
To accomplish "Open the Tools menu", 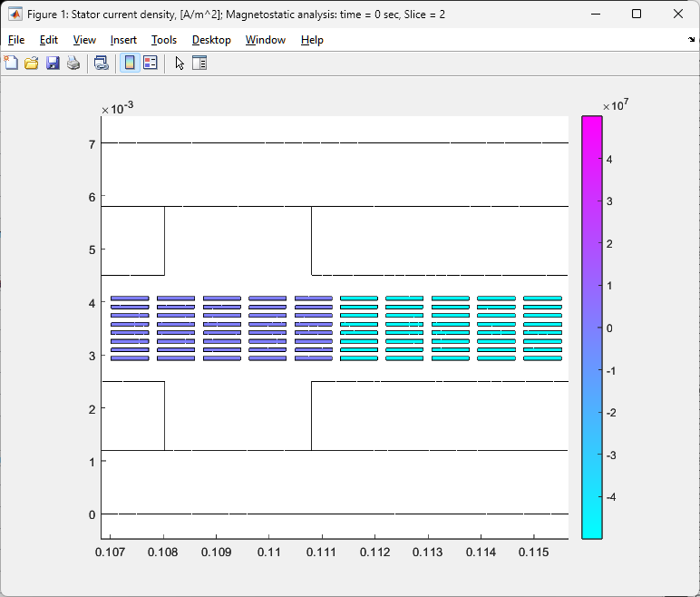I will coord(164,40).
